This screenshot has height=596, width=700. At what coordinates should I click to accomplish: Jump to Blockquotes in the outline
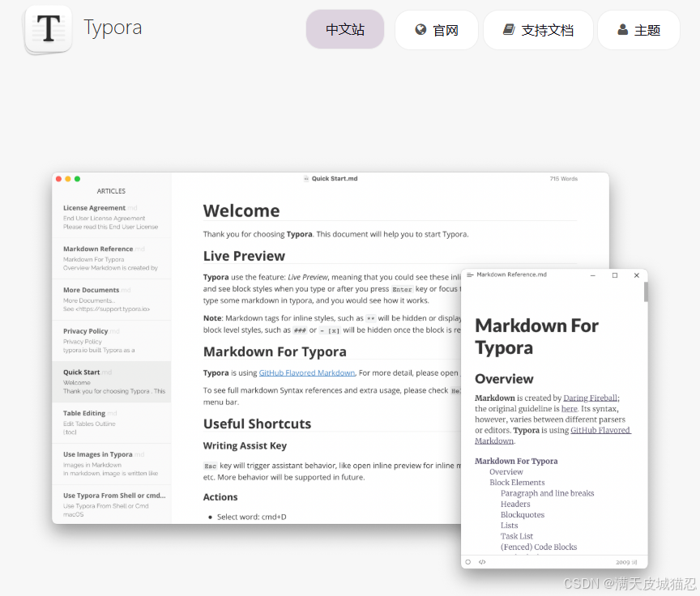pyautogui.click(x=523, y=514)
